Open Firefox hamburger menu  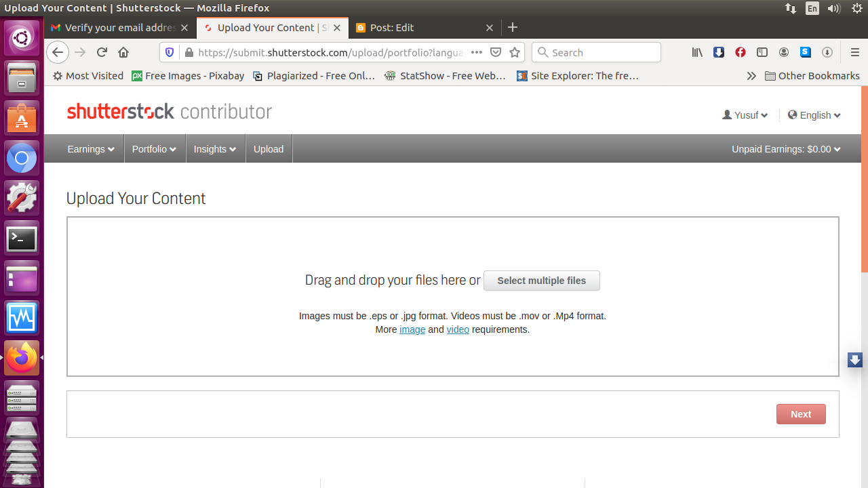(x=854, y=52)
